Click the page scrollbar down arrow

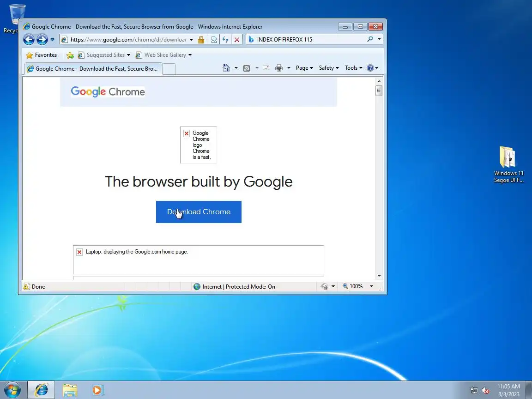point(379,276)
